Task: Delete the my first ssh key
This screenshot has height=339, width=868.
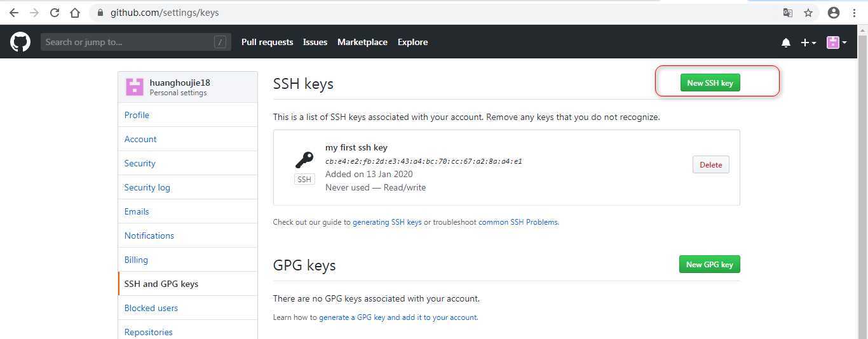Action: [711, 164]
